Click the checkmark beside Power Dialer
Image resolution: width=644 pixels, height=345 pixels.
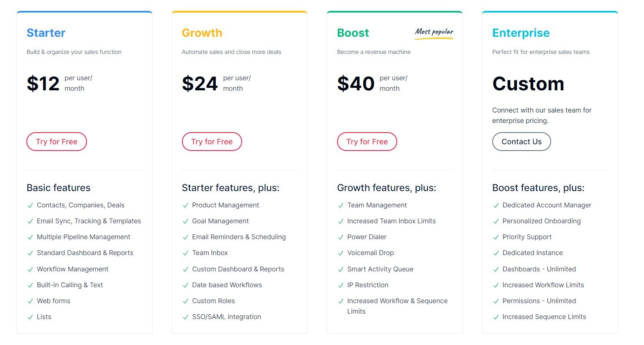pyautogui.click(x=340, y=237)
